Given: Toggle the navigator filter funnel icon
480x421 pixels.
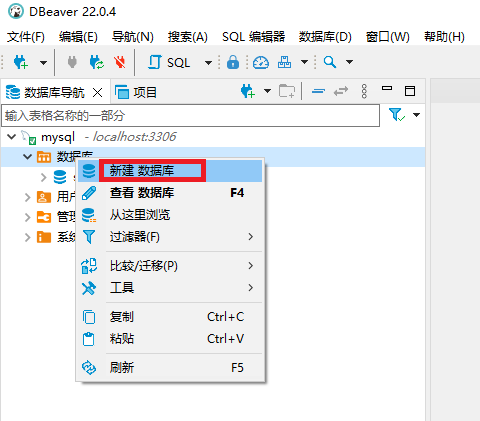Looking at the screenshot, I should tap(397, 115).
